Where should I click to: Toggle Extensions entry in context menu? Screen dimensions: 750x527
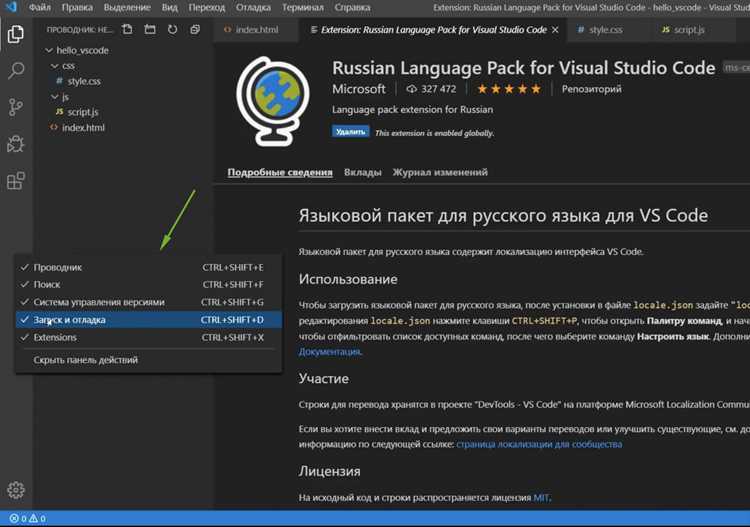point(149,338)
